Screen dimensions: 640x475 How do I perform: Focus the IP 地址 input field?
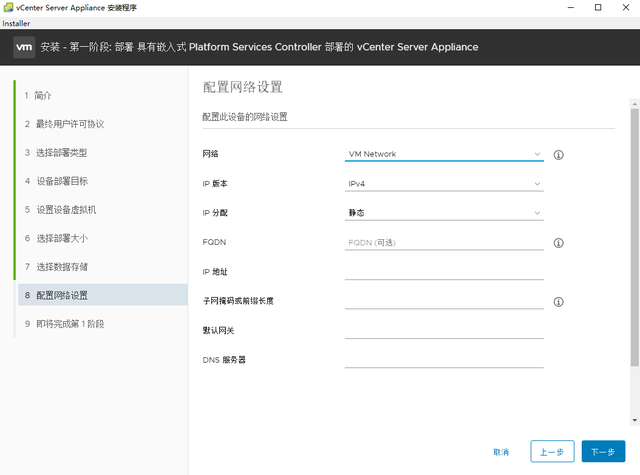pyautogui.click(x=444, y=272)
